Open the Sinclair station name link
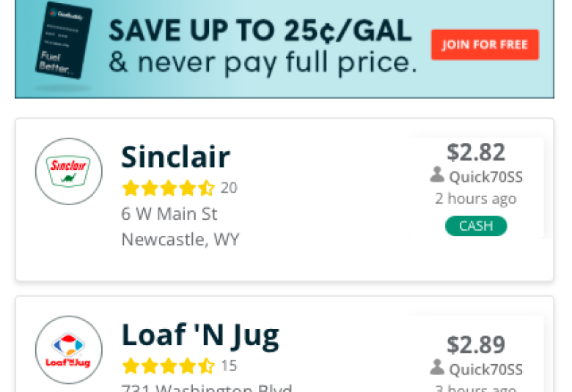572x392 pixels. (175, 157)
